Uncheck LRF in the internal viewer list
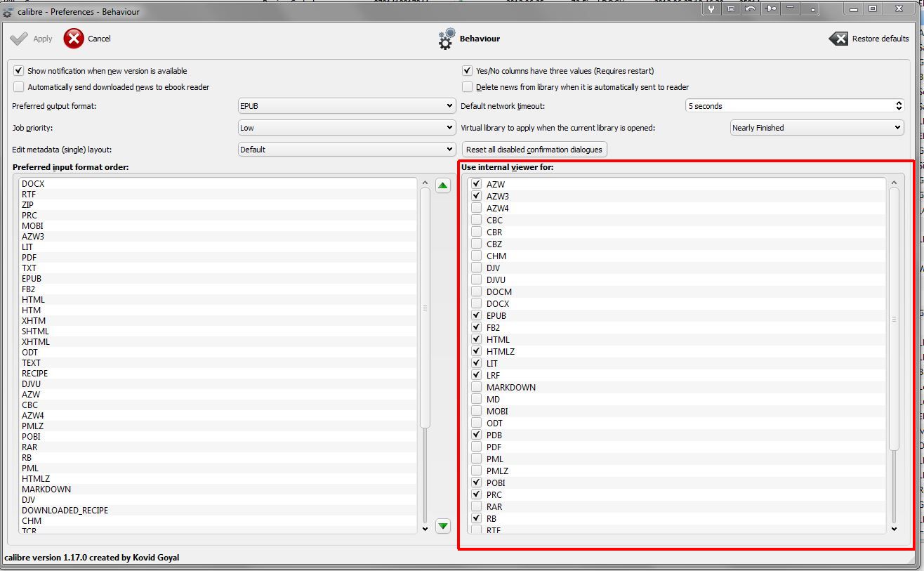The image size is (924, 571). tap(477, 375)
